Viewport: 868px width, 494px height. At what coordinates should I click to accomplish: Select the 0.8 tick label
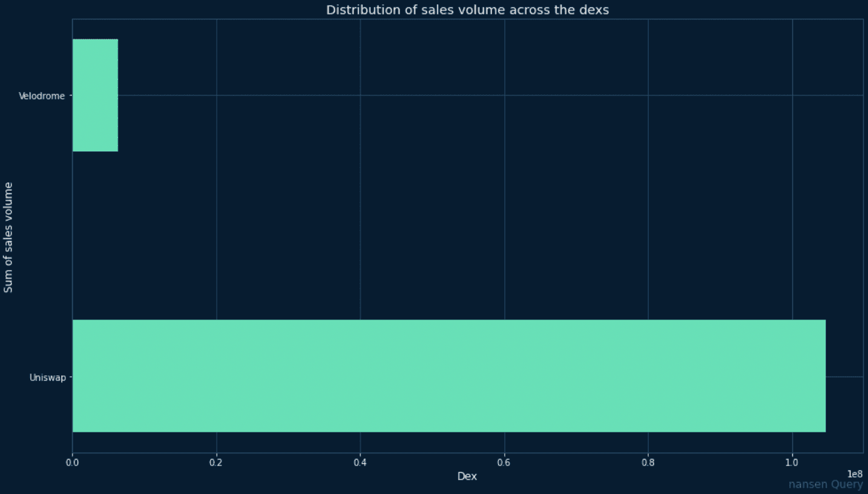pyautogui.click(x=647, y=461)
